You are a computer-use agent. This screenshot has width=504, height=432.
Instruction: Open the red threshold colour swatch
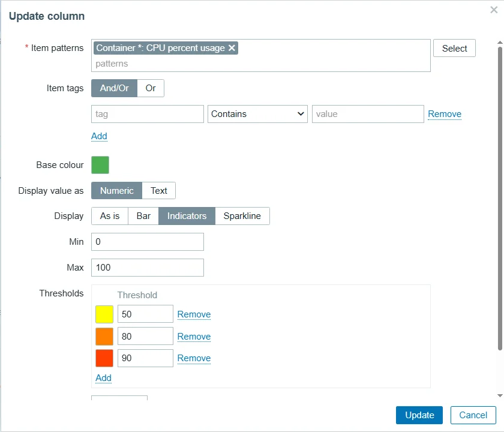pos(104,358)
